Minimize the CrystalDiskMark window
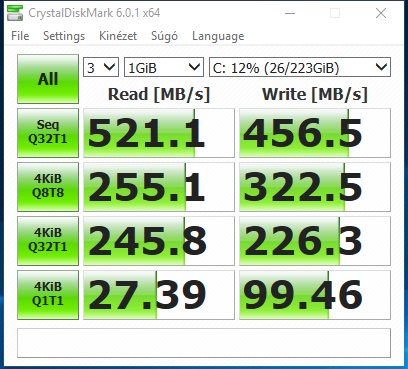Screen dimensions: 408x369 tap(290, 13)
